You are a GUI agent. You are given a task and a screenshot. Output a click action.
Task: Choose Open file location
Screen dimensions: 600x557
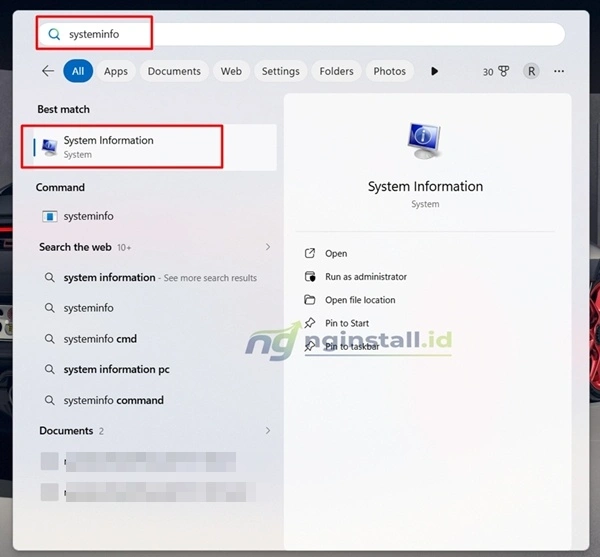360,300
